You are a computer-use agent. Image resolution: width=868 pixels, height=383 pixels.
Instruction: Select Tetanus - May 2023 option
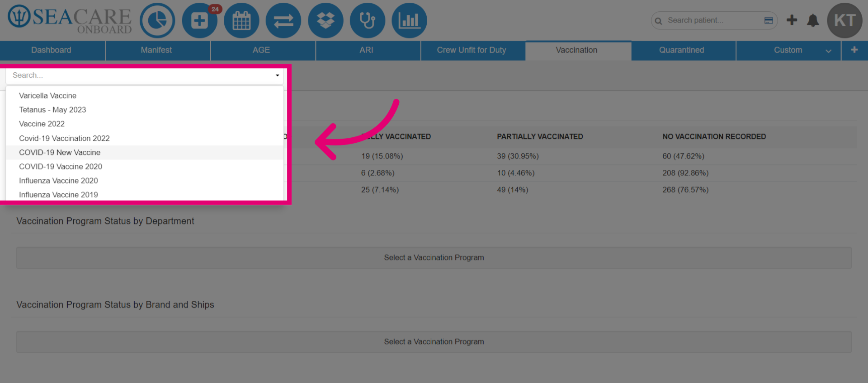(x=145, y=110)
